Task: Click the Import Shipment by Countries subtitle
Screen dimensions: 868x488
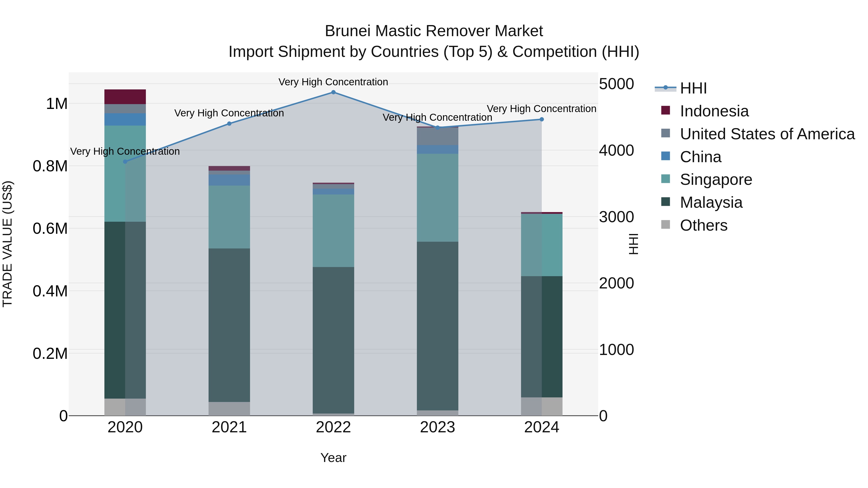Action: coord(434,52)
